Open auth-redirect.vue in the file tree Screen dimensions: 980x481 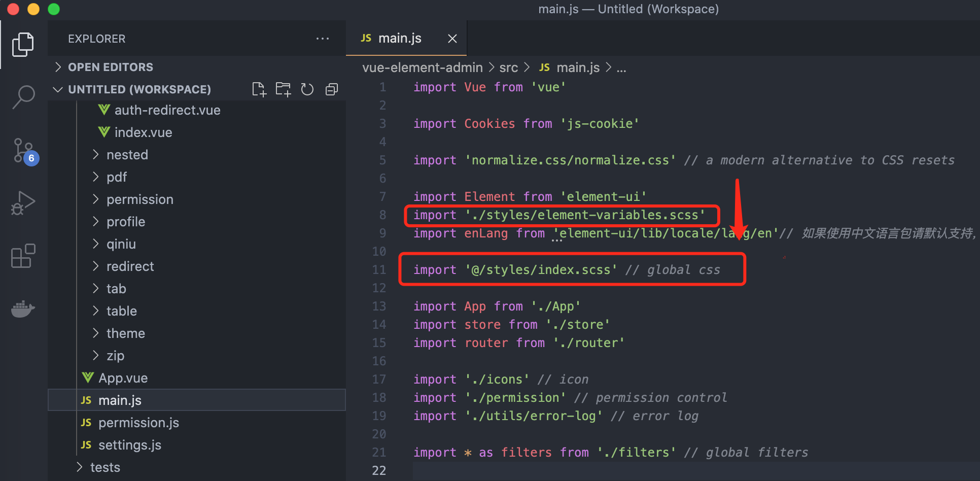197,110
